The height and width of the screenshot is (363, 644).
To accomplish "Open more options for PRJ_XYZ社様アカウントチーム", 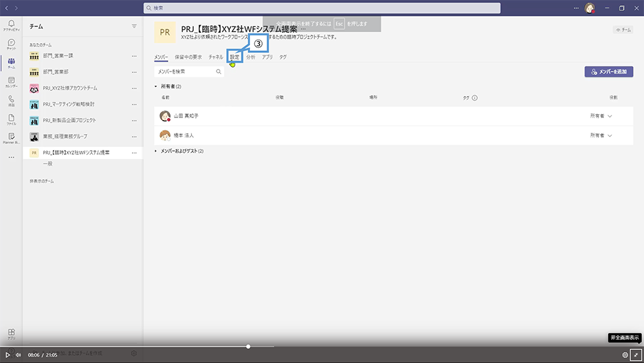I will point(134,88).
